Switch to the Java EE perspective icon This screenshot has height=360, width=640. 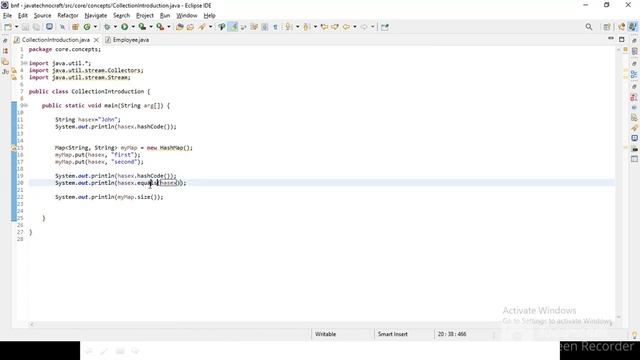point(622,27)
